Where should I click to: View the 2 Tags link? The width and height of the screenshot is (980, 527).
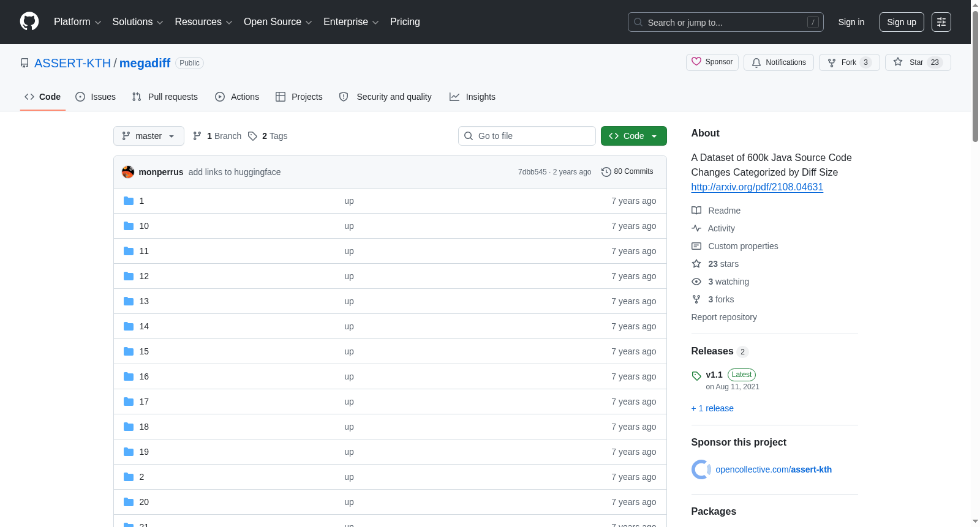pos(268,136)
